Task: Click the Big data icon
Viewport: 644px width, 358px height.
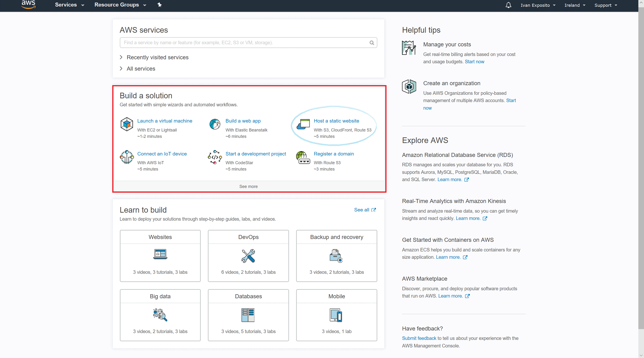Action: coord(160,315)
